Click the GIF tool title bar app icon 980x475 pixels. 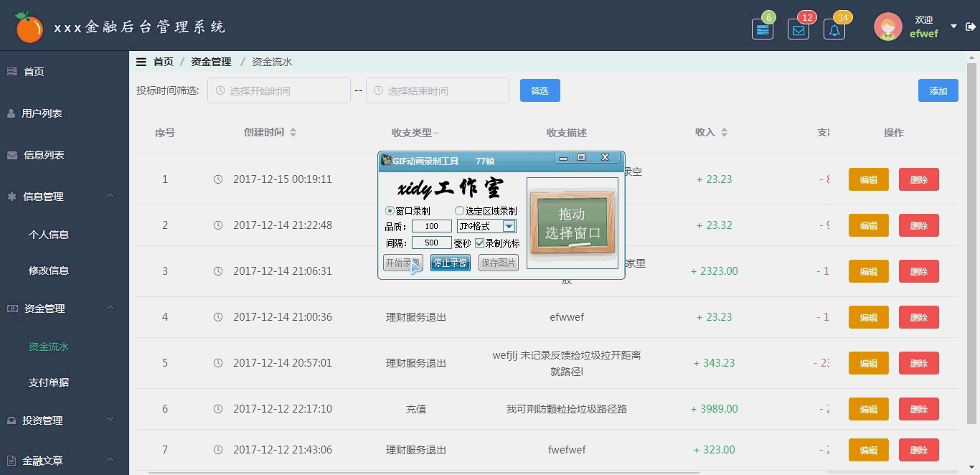click(386, 161)
